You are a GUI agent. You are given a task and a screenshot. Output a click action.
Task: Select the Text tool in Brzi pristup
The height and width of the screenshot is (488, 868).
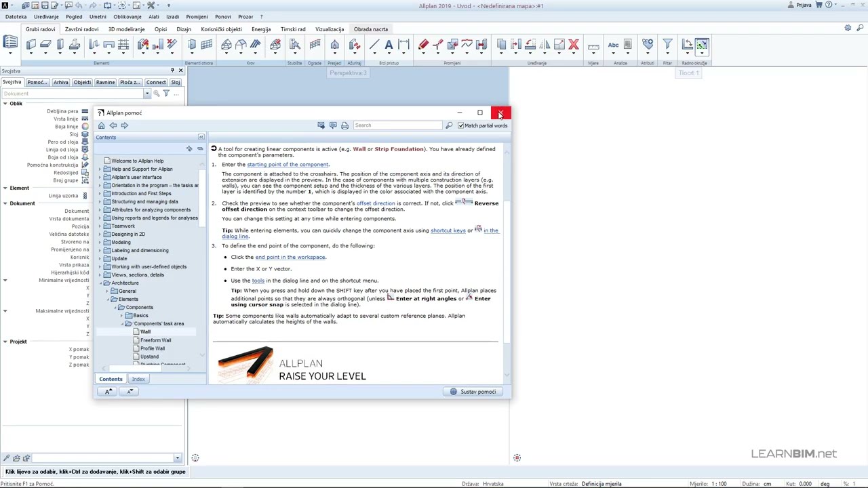389,45
